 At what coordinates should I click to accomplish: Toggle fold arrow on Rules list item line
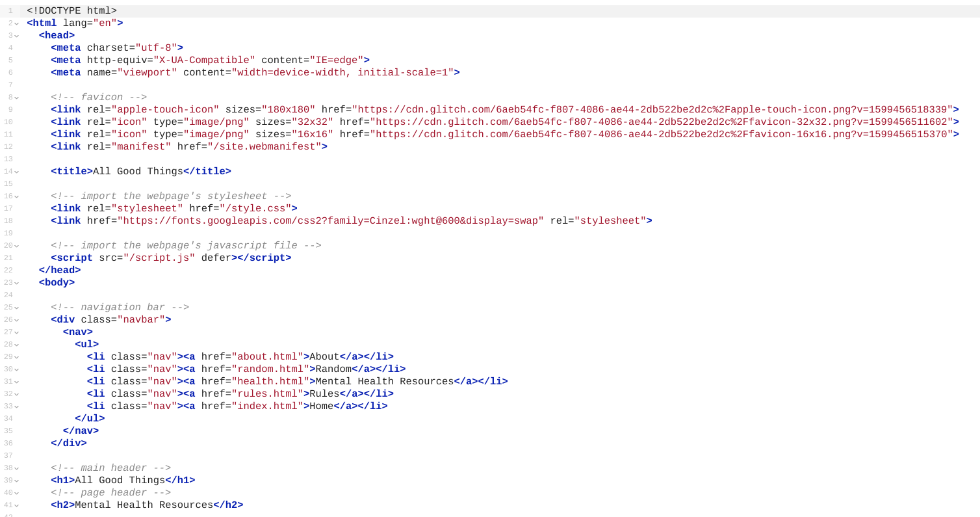(x=17, y=394)
